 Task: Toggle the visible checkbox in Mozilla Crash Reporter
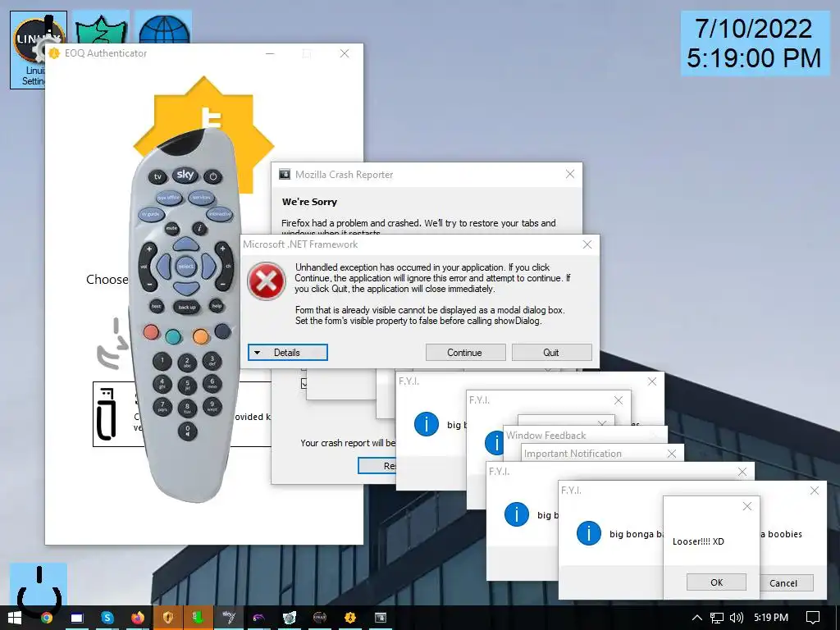(x=304, y=384)
